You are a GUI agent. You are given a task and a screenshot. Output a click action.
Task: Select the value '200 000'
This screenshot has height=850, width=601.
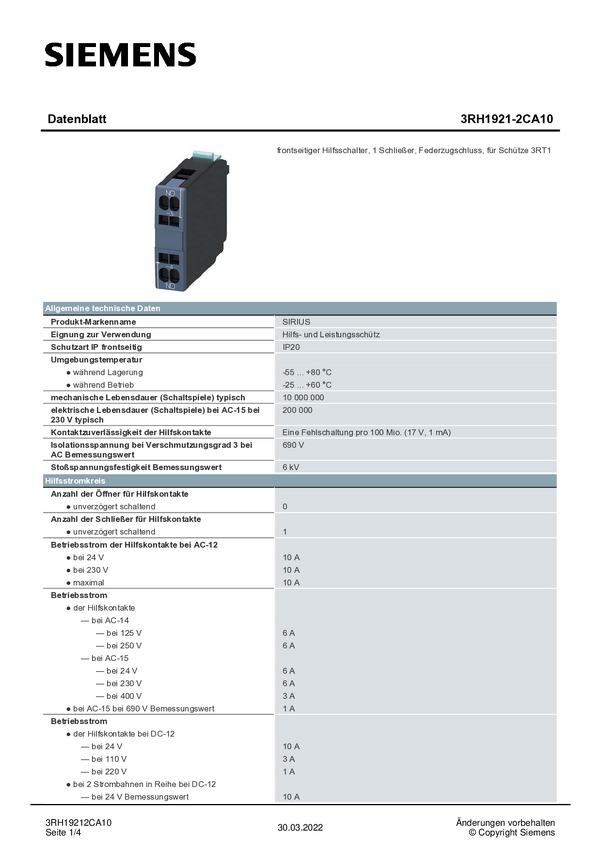tap(297, 410)
